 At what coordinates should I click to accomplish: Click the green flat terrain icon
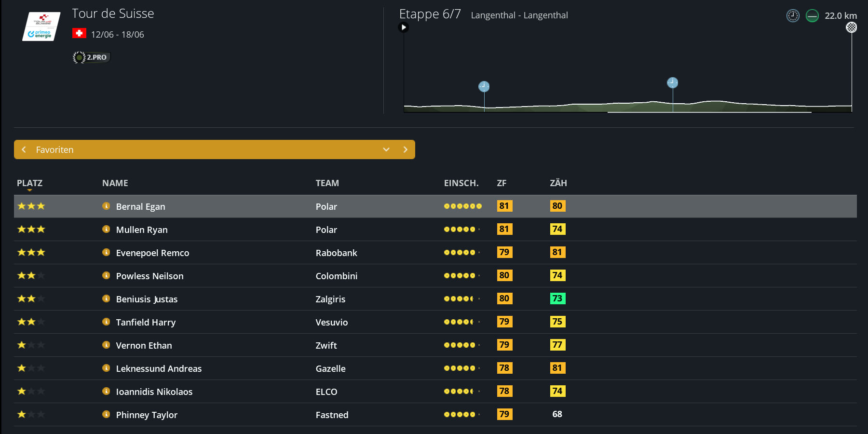(x=812, y=16)
